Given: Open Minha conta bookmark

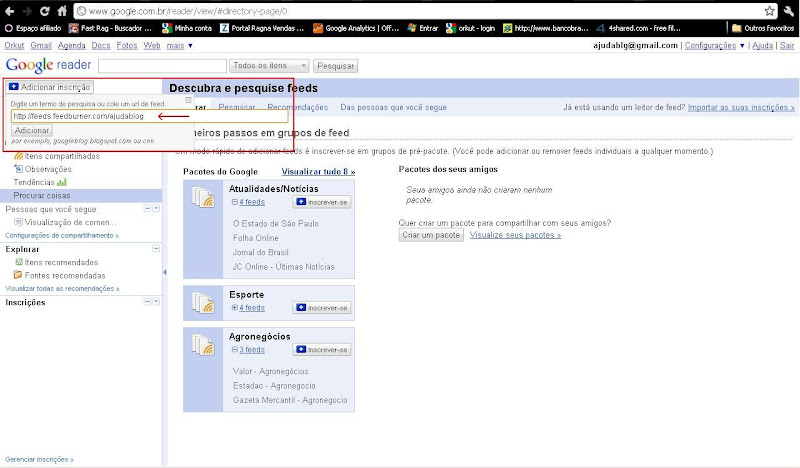Looking at the screenshot, I should coord(187,28).
